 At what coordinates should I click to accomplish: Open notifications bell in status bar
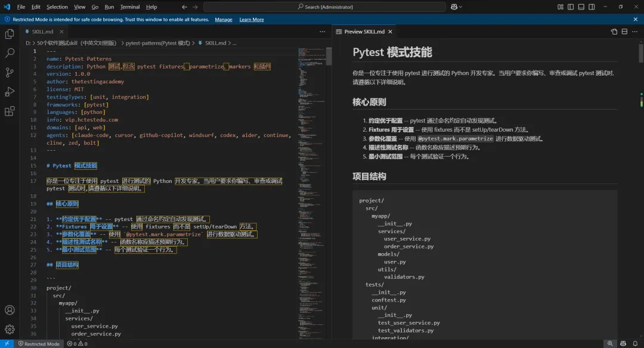636,343
